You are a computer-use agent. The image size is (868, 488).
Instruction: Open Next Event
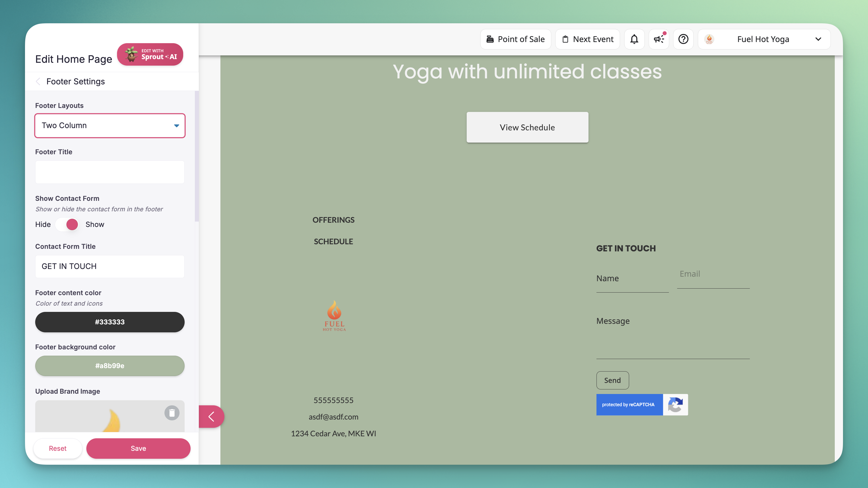pos(587,39)
